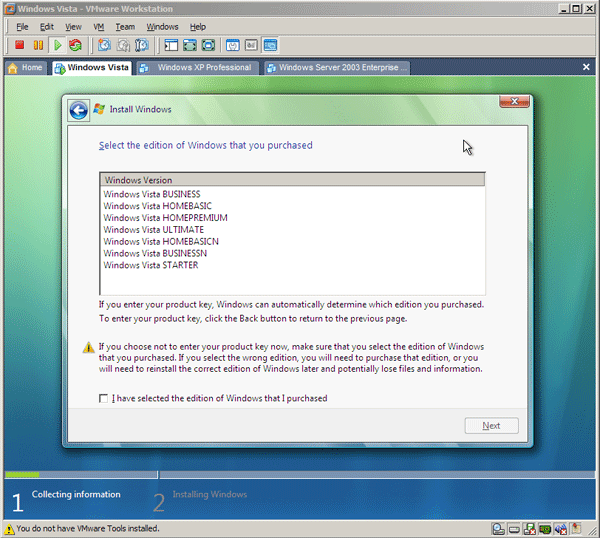The width and height of the screenshot is (600, 538).
Task: Click the message log status bar icon
Action: coord(576,528)
